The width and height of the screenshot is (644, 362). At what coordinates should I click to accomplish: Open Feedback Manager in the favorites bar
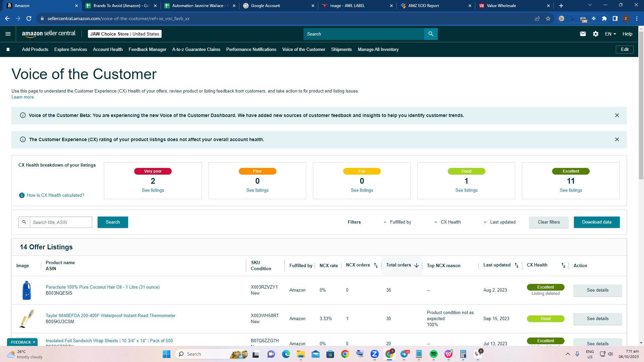[x=148, y=50]
